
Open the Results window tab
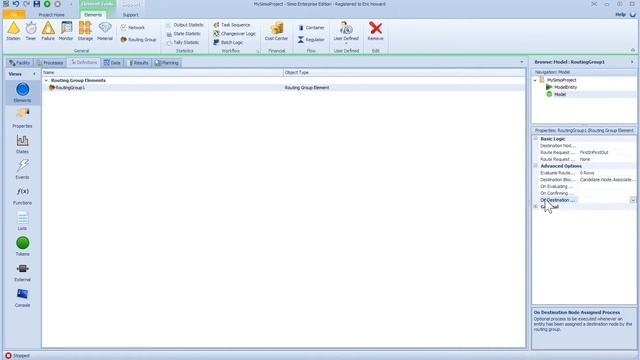pyautogui.click(x=138, y=63)
